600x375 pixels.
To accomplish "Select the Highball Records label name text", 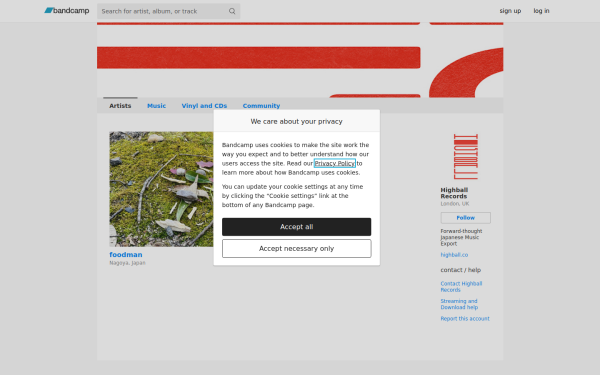I will point(454,193).
